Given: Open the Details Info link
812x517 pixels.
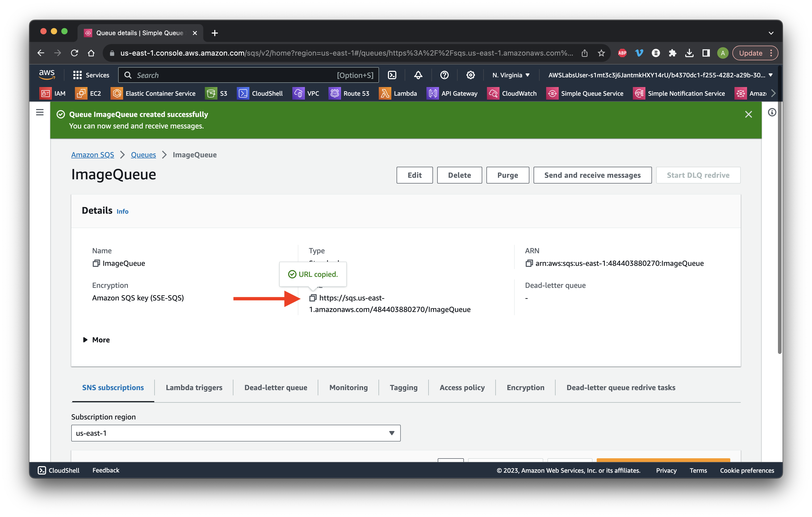Looking at the screenshot, I should pos(122,211).
